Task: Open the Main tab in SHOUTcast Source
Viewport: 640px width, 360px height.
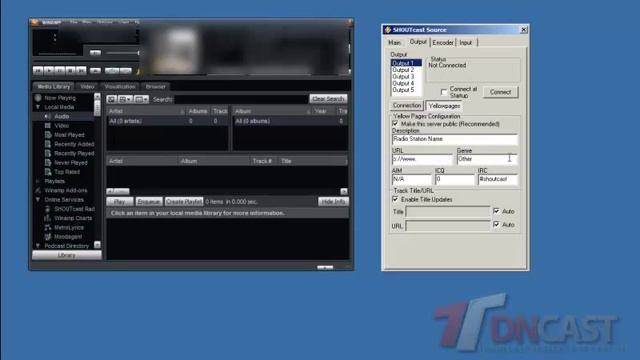Action: 395,42
